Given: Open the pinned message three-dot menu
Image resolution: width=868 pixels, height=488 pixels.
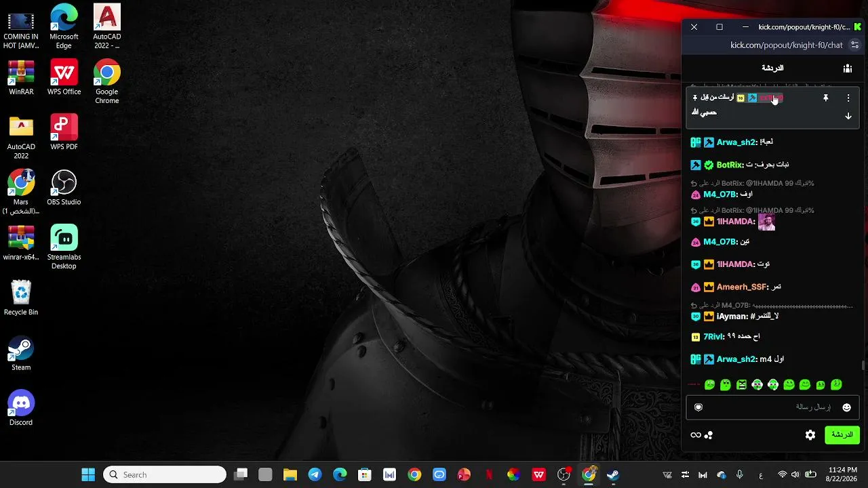Looking at the screenshot, I should coord(848,98).
